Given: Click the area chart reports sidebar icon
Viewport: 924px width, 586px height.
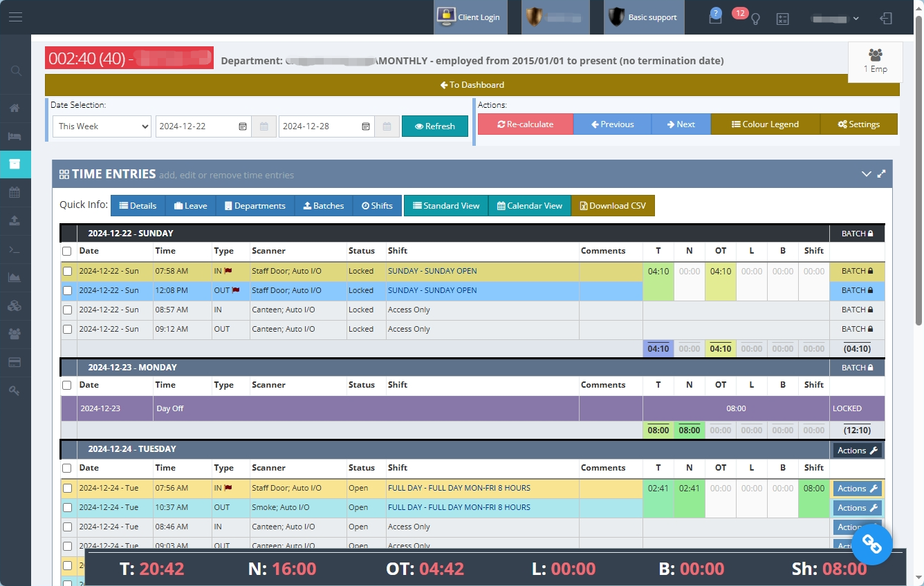Looking at the screenshot, I should (15, 277).
